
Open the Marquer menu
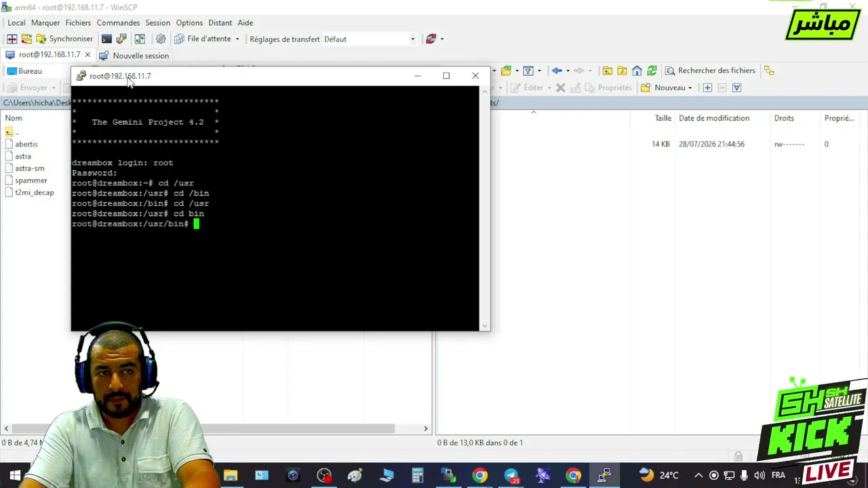tap(45, 23)
